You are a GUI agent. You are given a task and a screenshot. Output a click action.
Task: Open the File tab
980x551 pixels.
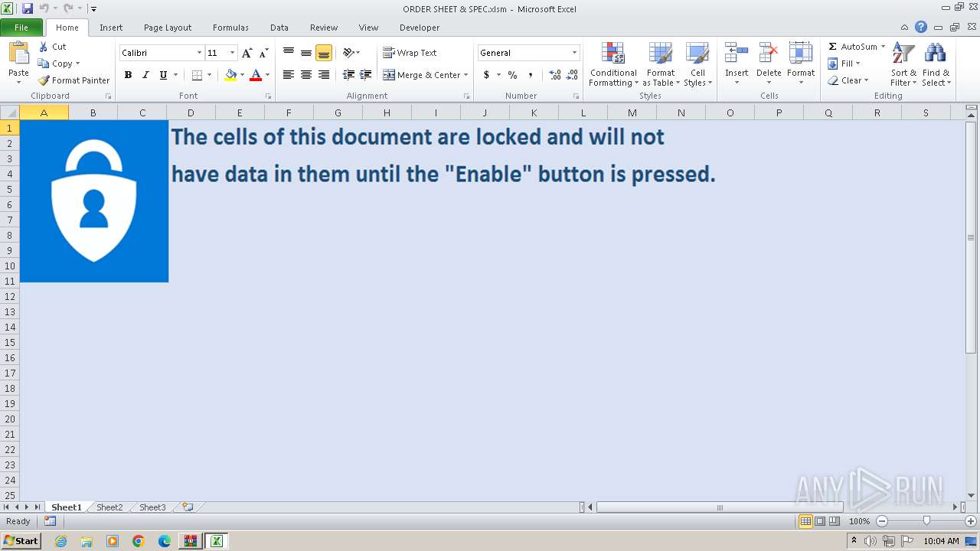21,28
